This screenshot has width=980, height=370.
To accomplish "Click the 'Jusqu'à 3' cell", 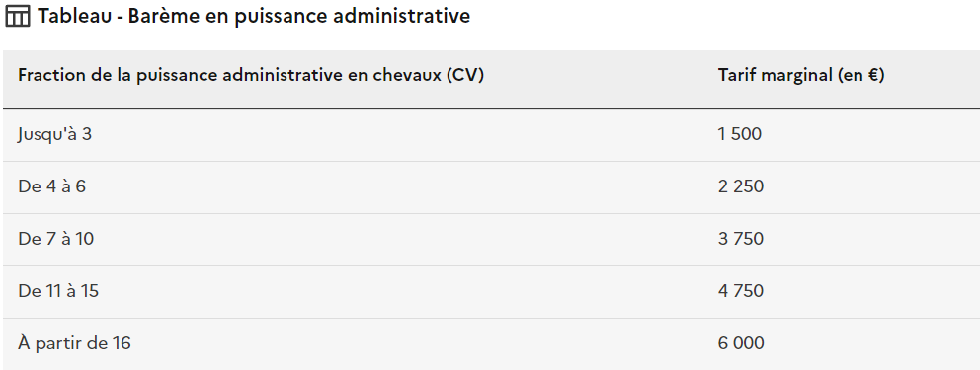I will point(54,134).
